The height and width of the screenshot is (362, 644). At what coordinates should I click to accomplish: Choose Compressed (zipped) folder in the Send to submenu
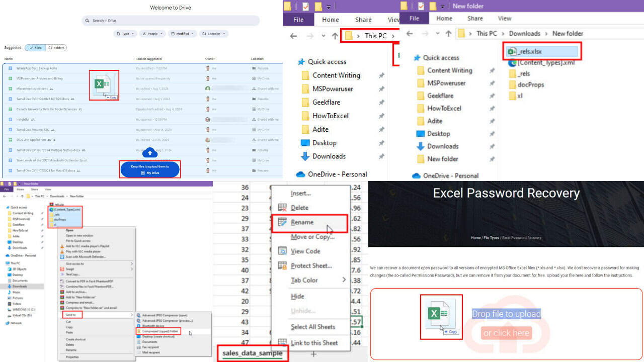tap(160, 332)
